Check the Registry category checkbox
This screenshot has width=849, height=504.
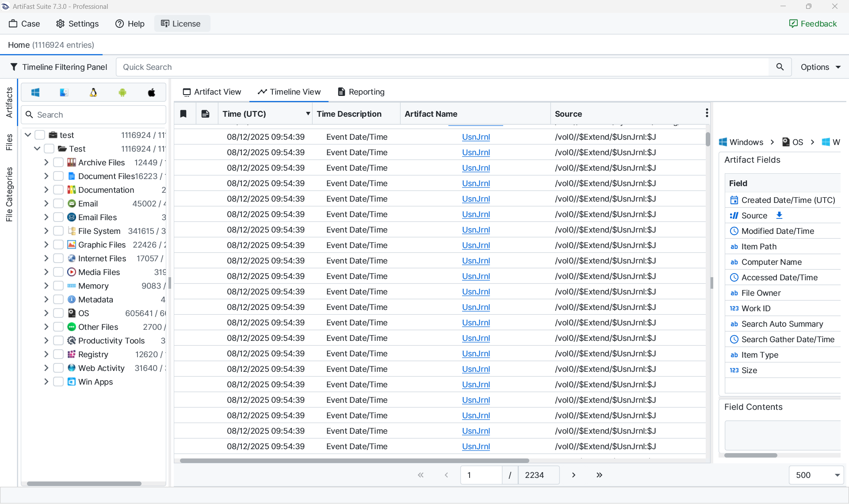coord(58,355)
